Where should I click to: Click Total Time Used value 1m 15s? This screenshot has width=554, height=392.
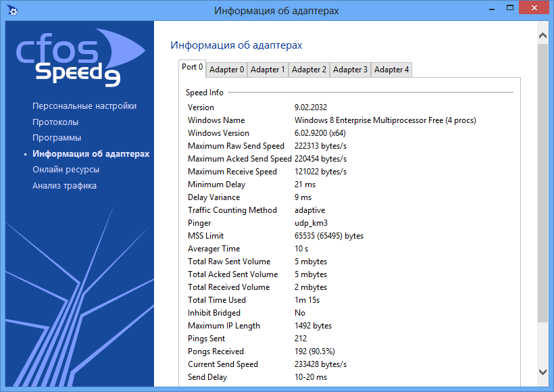click(307, 300)
